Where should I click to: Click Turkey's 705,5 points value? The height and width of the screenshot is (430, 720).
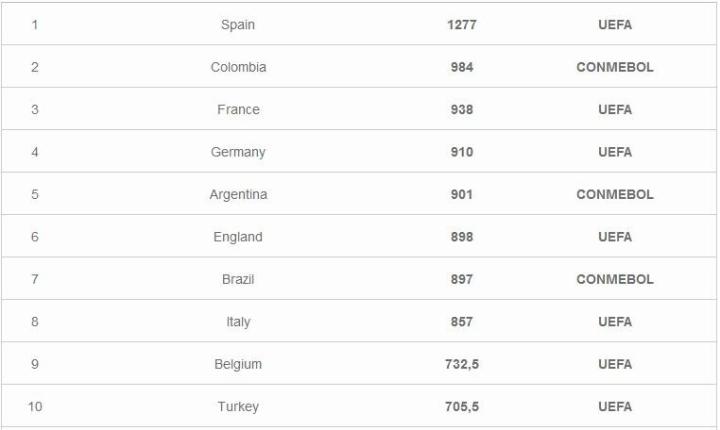pyautogui.click(x=461, y=407)
